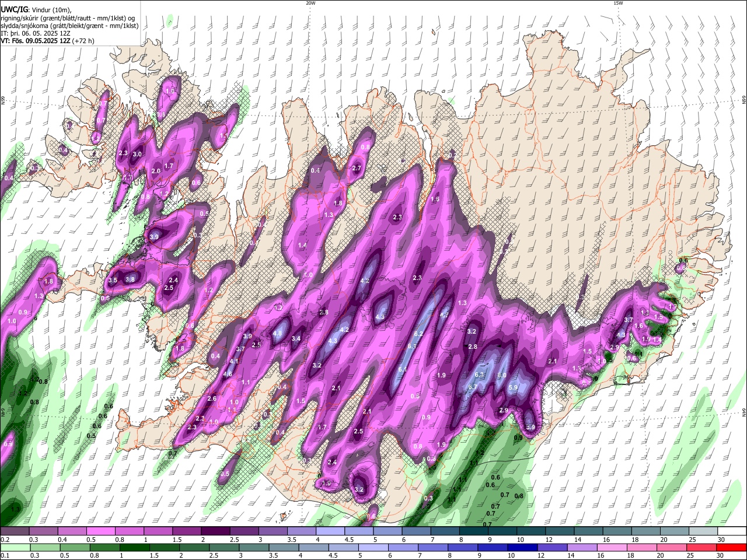This screenshot has height=560, width=747.
Task: Click the '15W' longitude label
Action: (x=618, y=3)
